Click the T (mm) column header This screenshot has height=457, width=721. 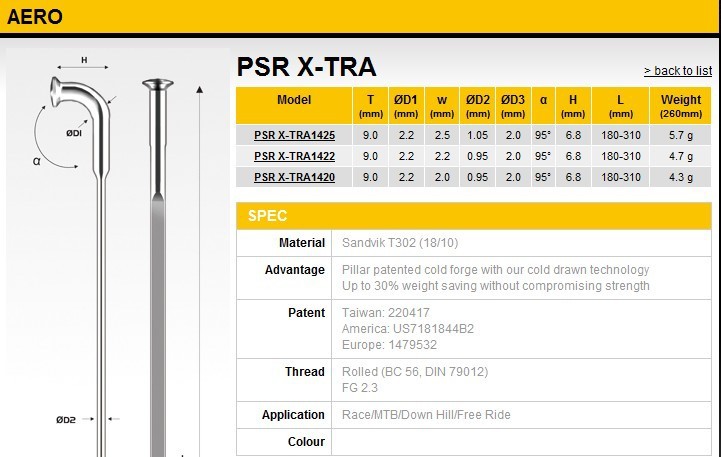(x=371, y=105)
